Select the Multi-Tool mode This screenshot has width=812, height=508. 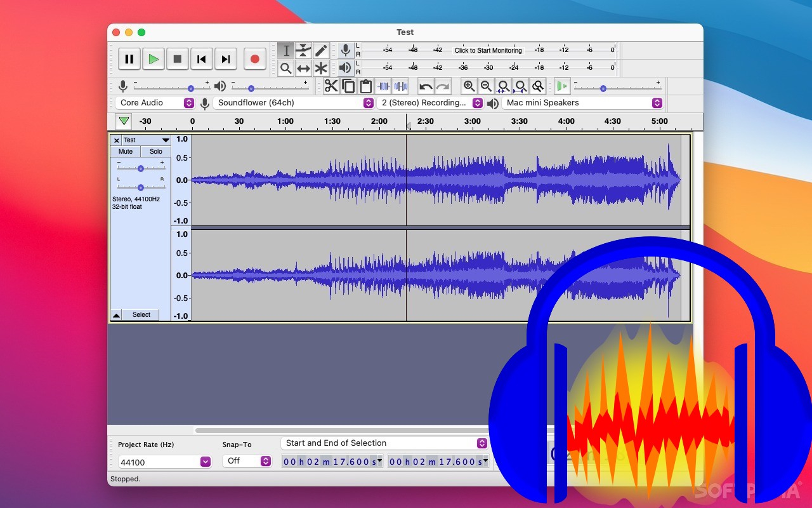(x=320, y=68)
